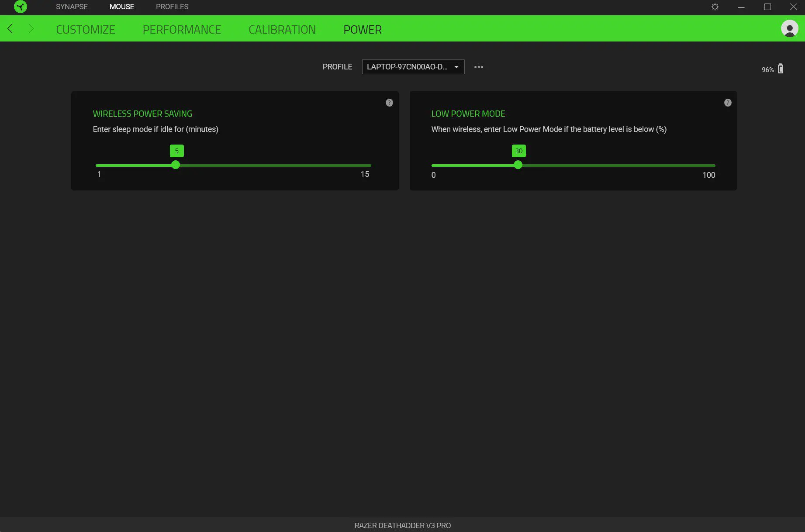
Task: Click the 96% battery percentage text
Action: click(x=767, y=70)
